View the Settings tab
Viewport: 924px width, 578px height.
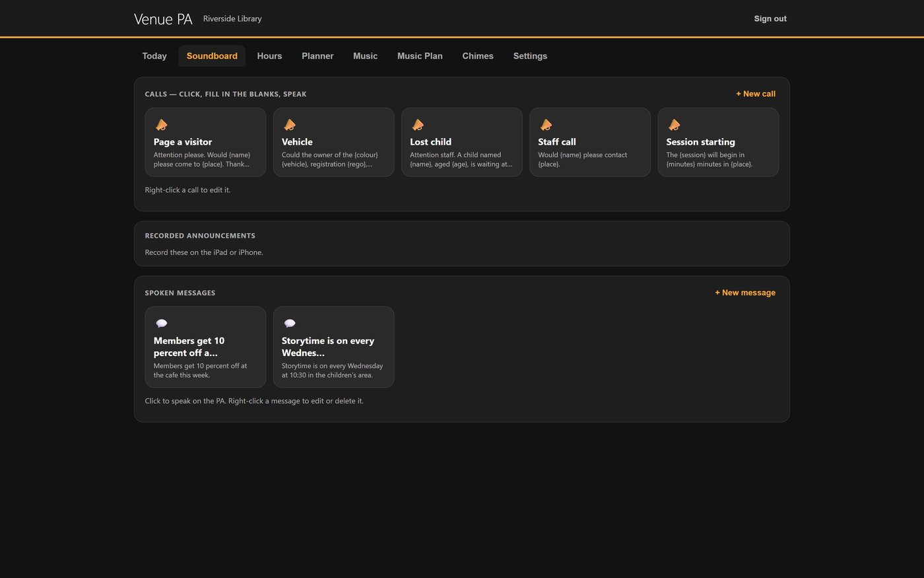click(530, 56)
